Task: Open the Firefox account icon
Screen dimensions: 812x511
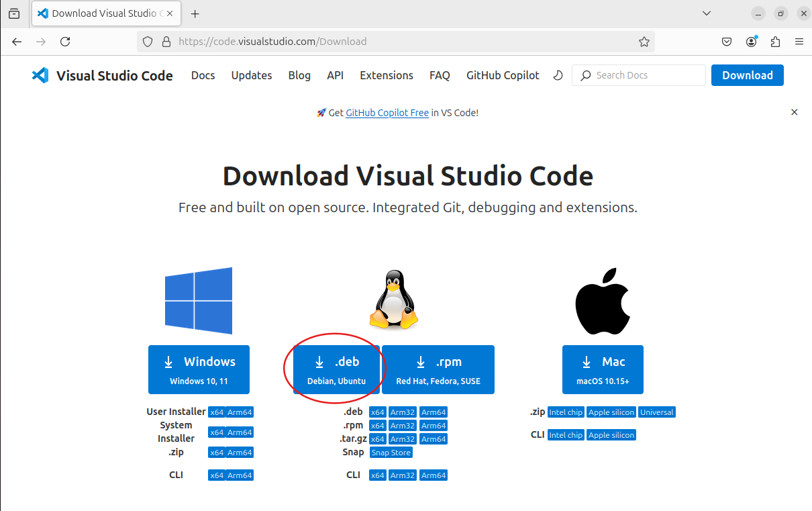Action: (752, 42)
